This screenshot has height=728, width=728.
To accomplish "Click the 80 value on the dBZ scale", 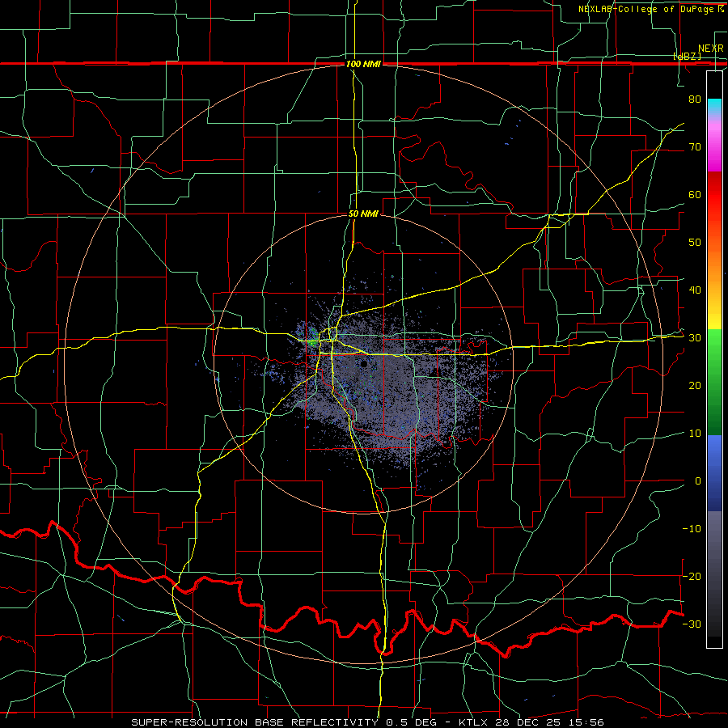I will [695, 99].
